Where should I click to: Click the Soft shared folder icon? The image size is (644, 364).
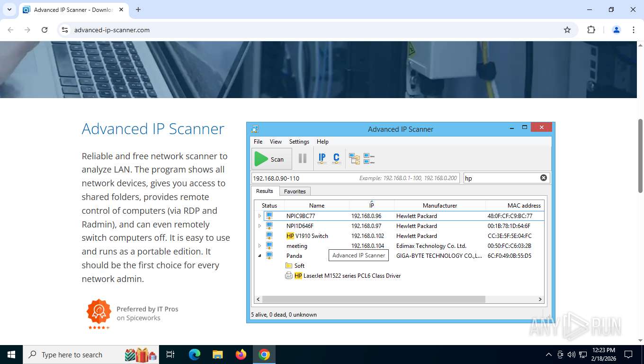click(289, 266)
